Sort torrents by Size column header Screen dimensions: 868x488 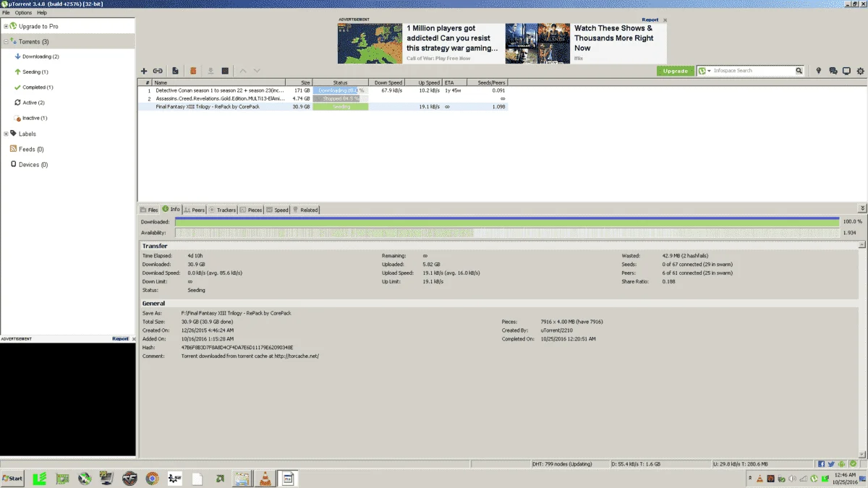click(299, 82)
